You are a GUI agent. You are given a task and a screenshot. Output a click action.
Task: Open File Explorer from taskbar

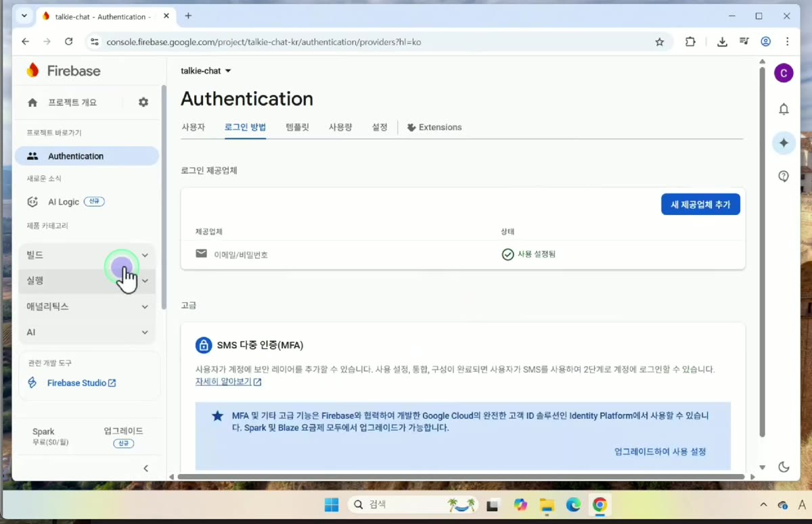pyautogui.click(x=547, y=505)
